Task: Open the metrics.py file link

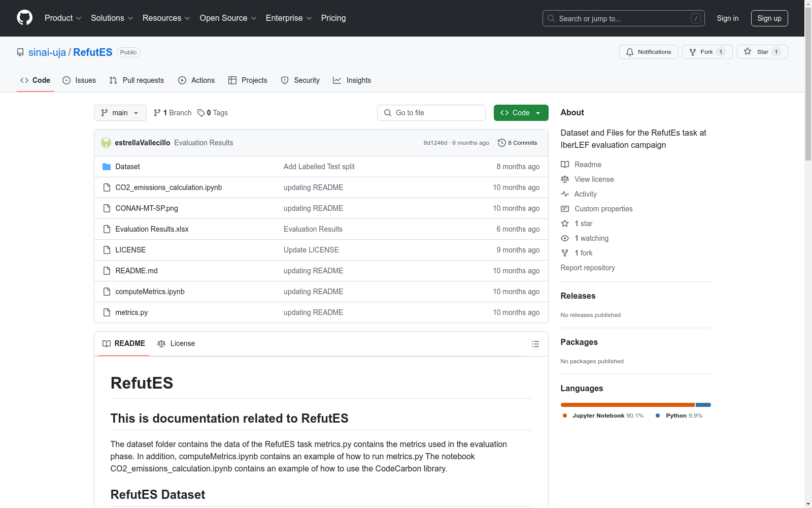Action: tap(131, 312)
